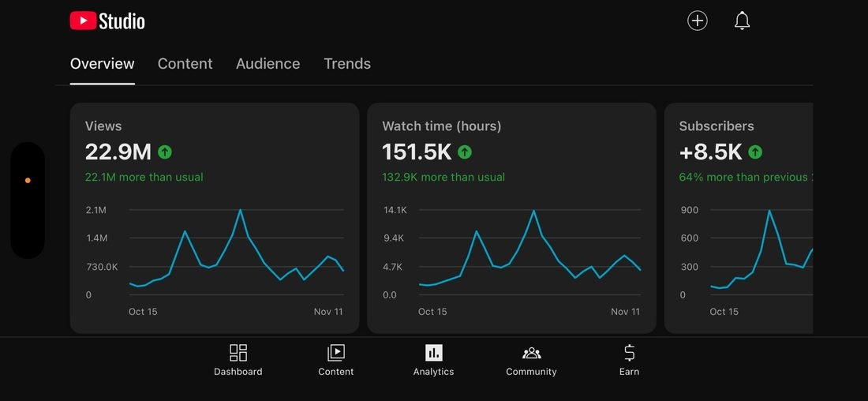The image size is (868, 401).
Task: Tap green up-arrow beside 151.5K watch time
Action: (465, 152)
